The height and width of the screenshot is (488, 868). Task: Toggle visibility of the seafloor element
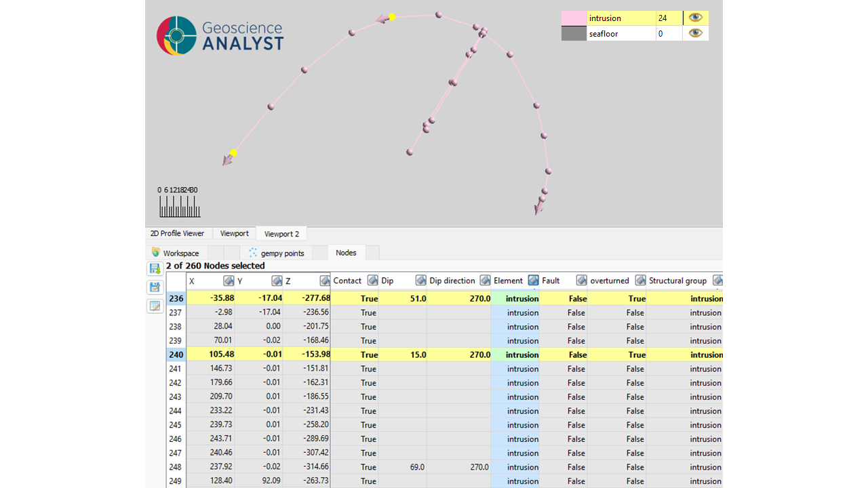(x=695, y=33)
